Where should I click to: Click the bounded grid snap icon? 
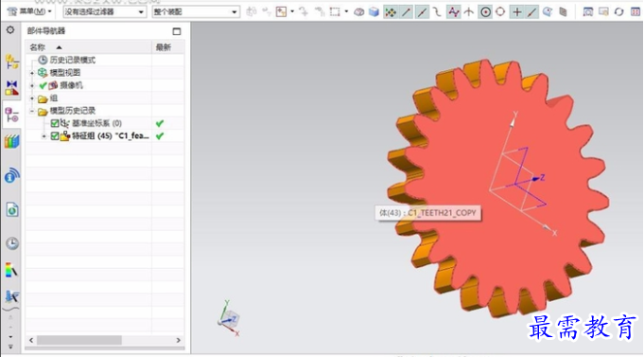(563, 12)
